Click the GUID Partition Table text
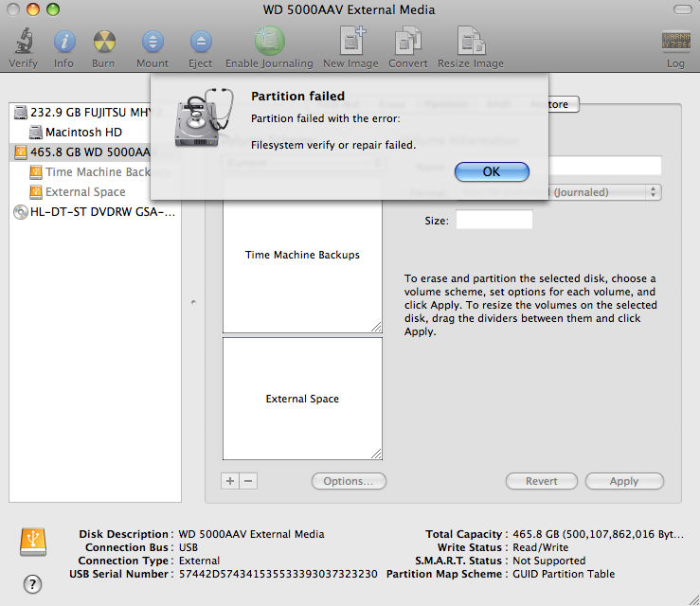This screenshot has width=700, height=606. coord(564,574)
